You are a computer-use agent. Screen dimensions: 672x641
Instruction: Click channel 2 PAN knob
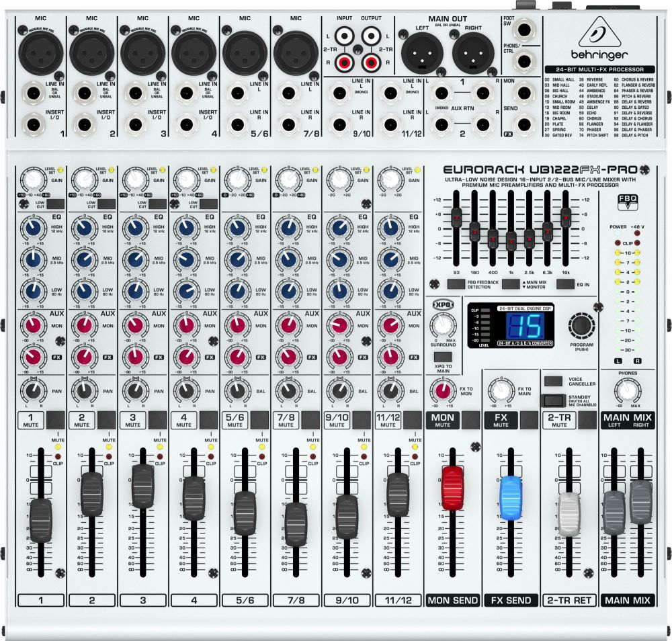[83, 390]
